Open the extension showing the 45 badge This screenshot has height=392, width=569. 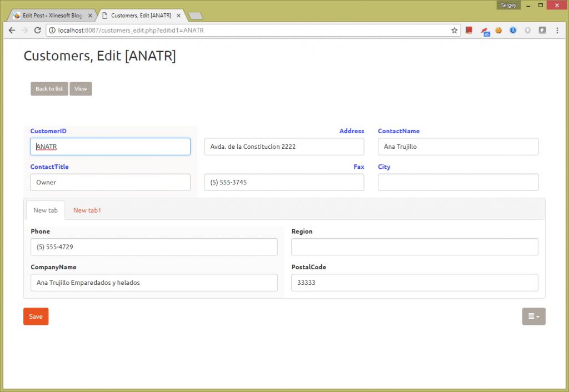tap(484, 30)
